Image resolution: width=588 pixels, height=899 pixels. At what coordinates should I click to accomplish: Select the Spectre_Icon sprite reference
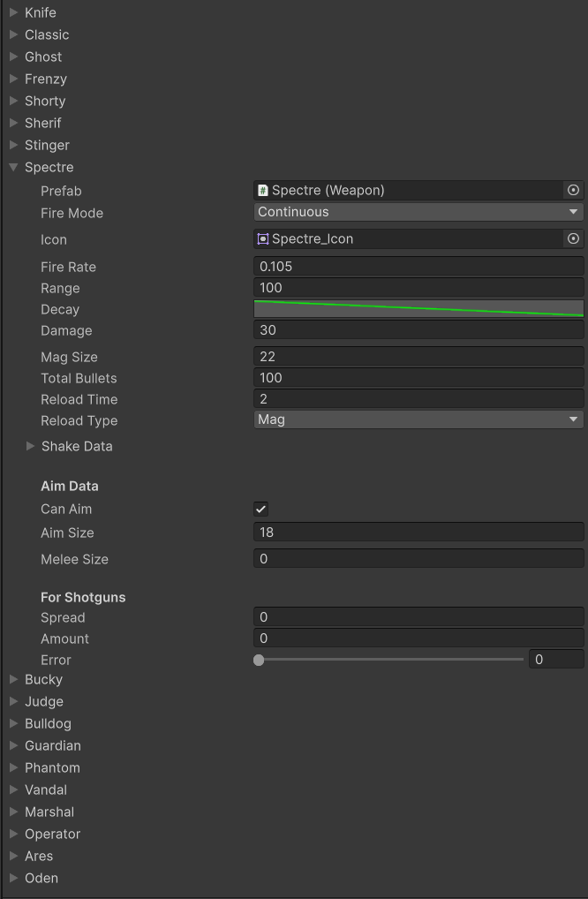coord(409,239)
